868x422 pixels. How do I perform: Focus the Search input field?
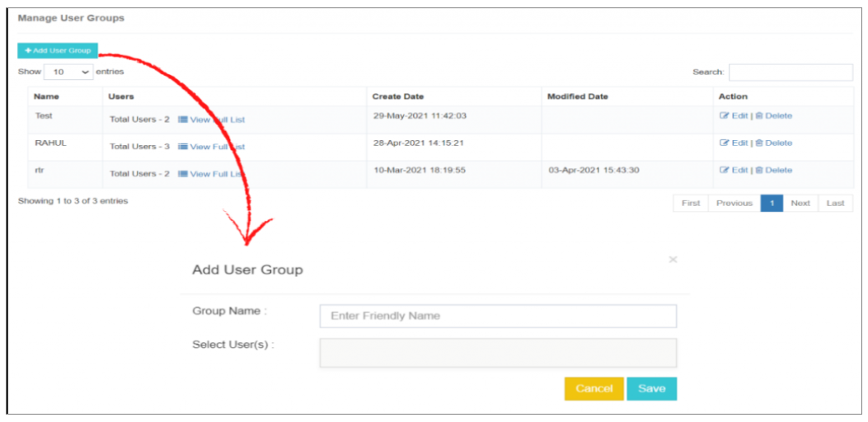pyautogui.click(x=791, y=73)
